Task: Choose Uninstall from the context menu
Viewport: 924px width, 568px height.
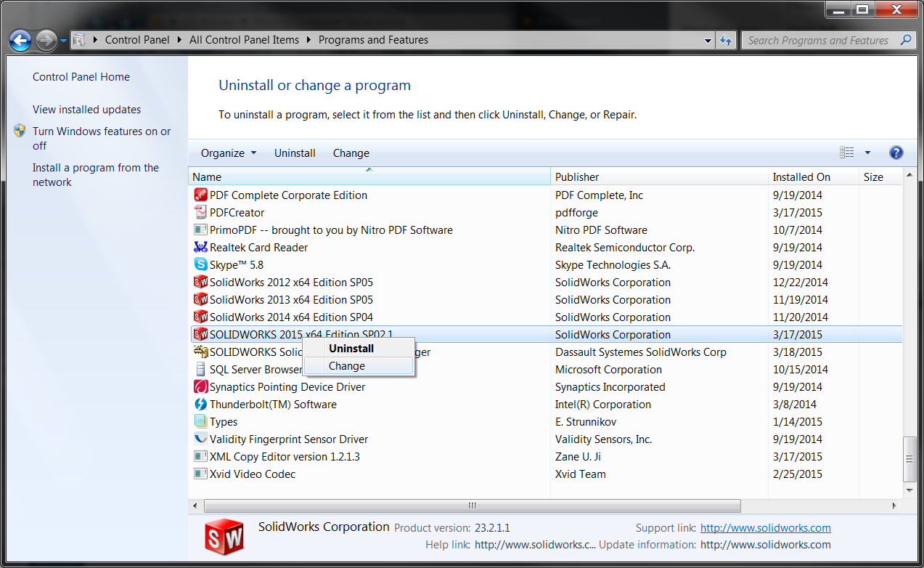Action: coord(351,348)
